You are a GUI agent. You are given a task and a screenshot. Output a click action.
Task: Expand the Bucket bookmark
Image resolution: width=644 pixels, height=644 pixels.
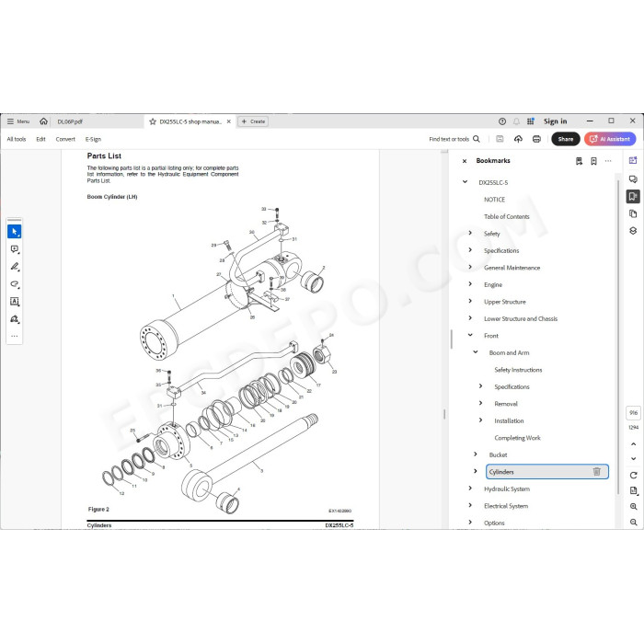click(x=476, y=454)
